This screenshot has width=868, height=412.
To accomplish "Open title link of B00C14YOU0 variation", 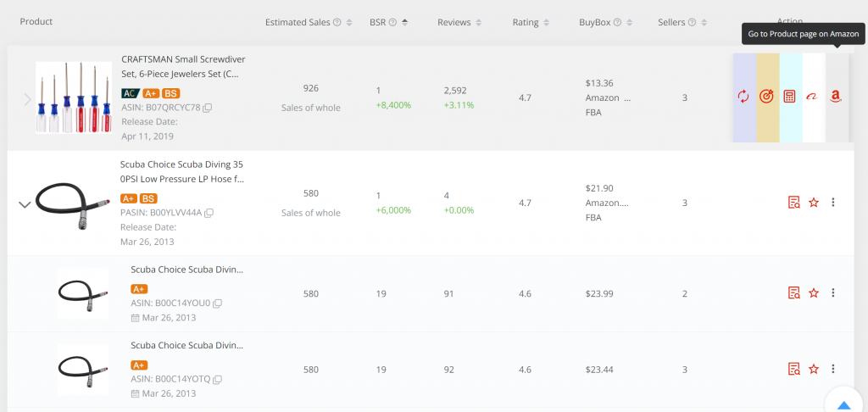I will click(x=187, y=270).
